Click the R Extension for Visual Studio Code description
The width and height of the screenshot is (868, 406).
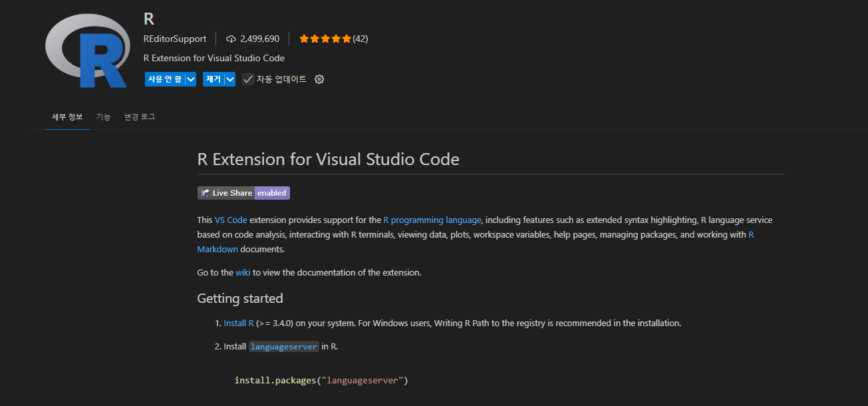(x=214, y=58)
